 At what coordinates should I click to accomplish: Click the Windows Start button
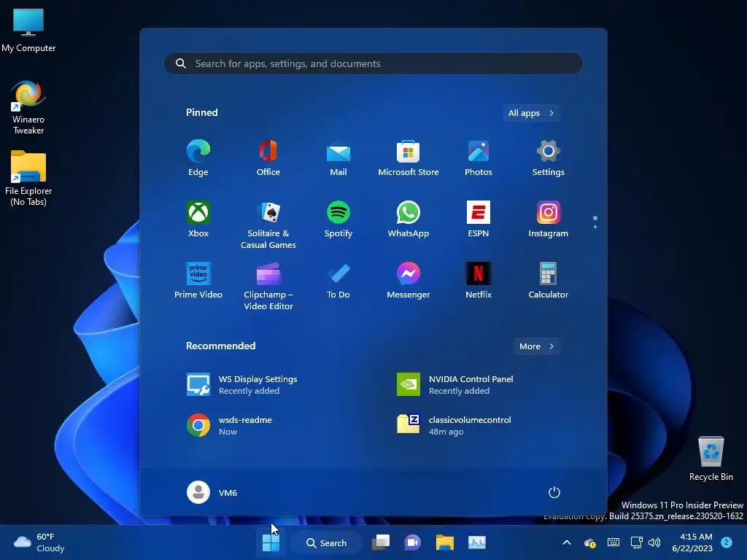(x=271, y=542)
